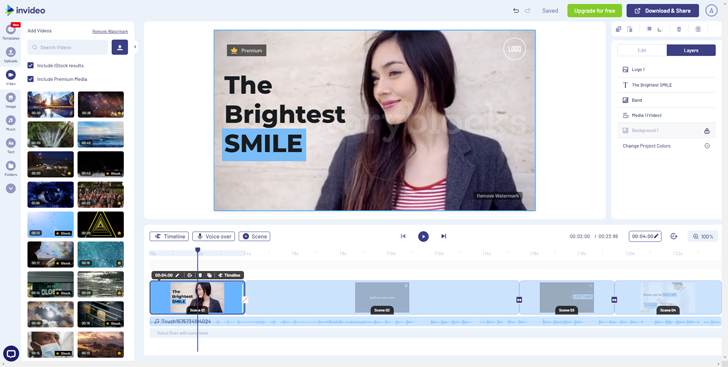Screen dimensions: 728x367
Task: Toggle lock on Background 1 layer
Action: (x=707, y=131)
